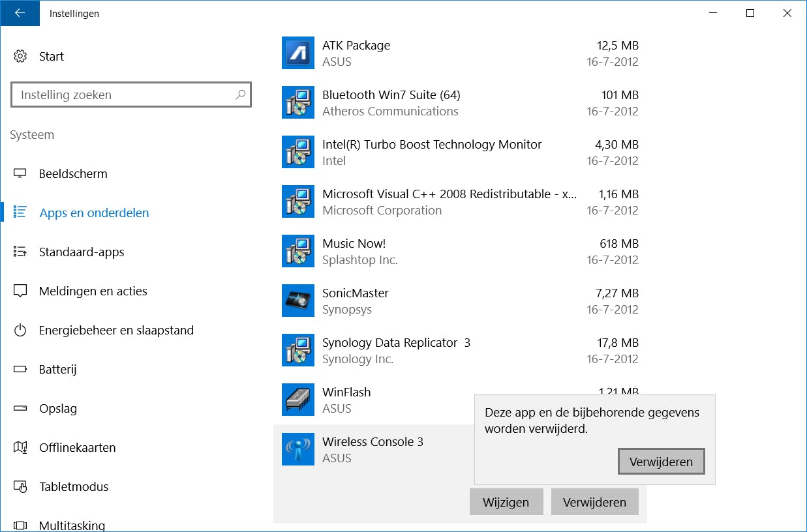Select the WinFlash chip icon
This screenshot has width=807, height=532.
click(x=298, y=400)
